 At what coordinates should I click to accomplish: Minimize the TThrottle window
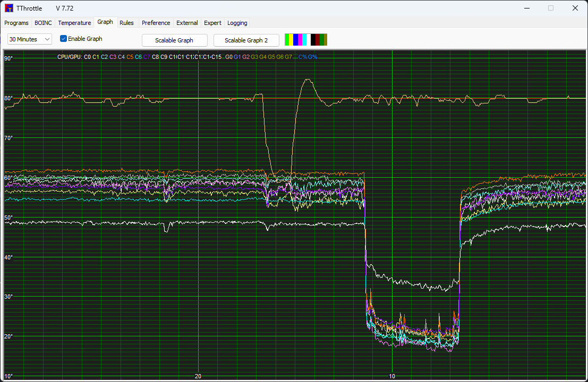[527, 8]
